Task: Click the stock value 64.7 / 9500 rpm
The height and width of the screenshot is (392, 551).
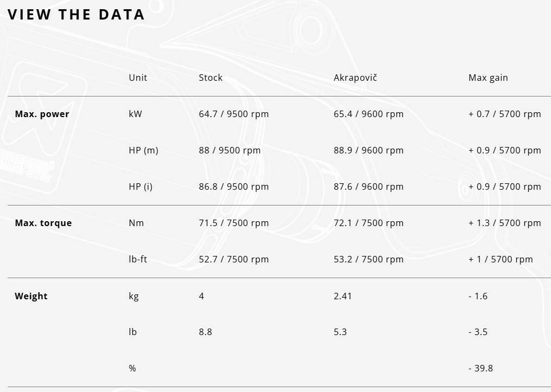Action: 234,114
